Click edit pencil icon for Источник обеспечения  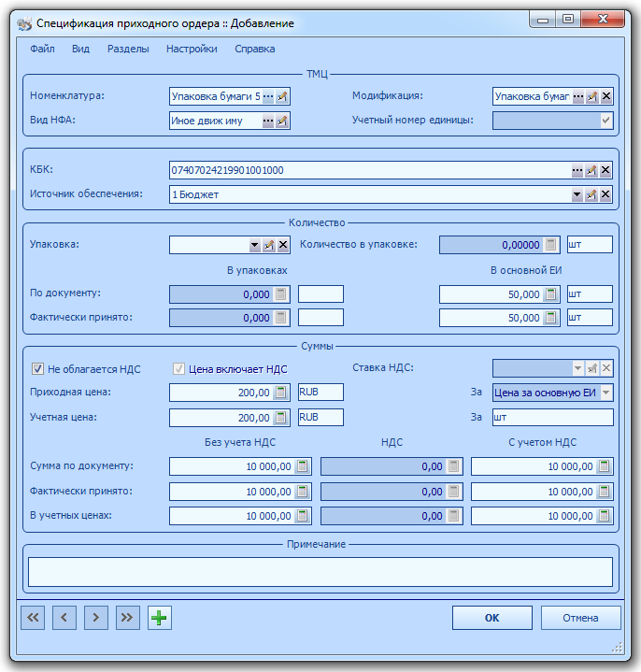[591, 194]
